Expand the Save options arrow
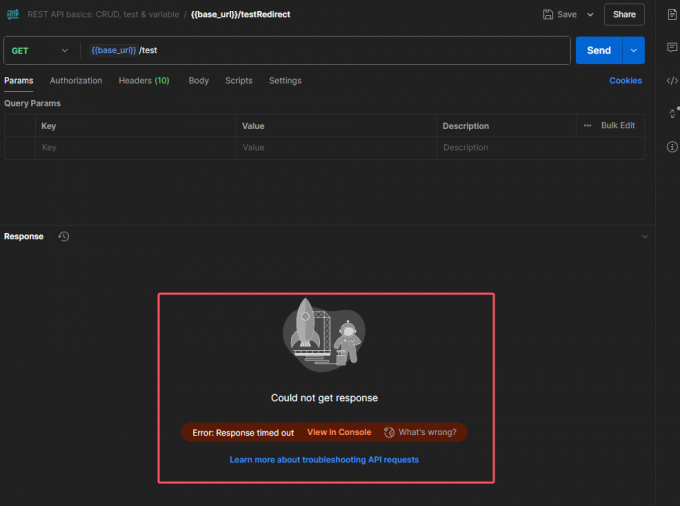This screenshot has height=506, width=680. coord(590,14)
